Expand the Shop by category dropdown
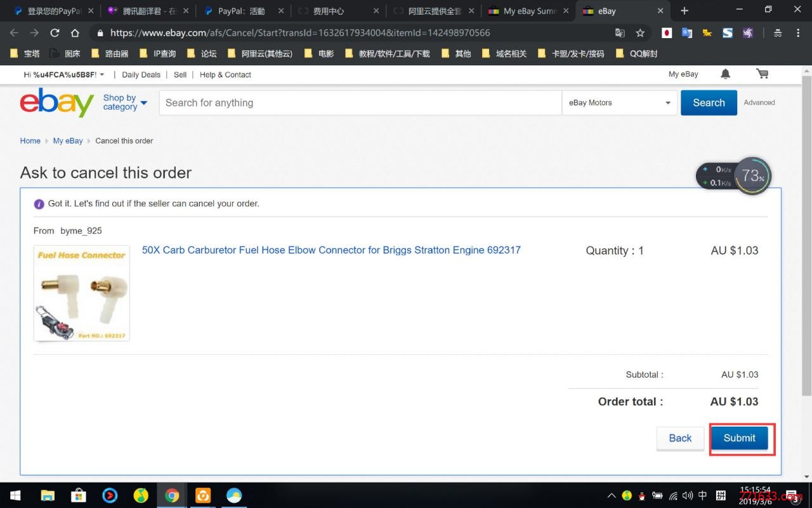This screenshot has height=508, width=812. coord(125,102)
